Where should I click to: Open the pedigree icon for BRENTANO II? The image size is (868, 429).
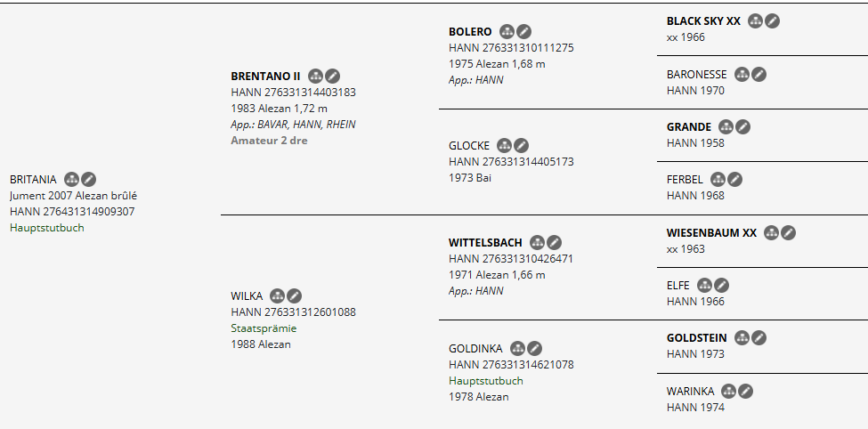coord(316,76)
